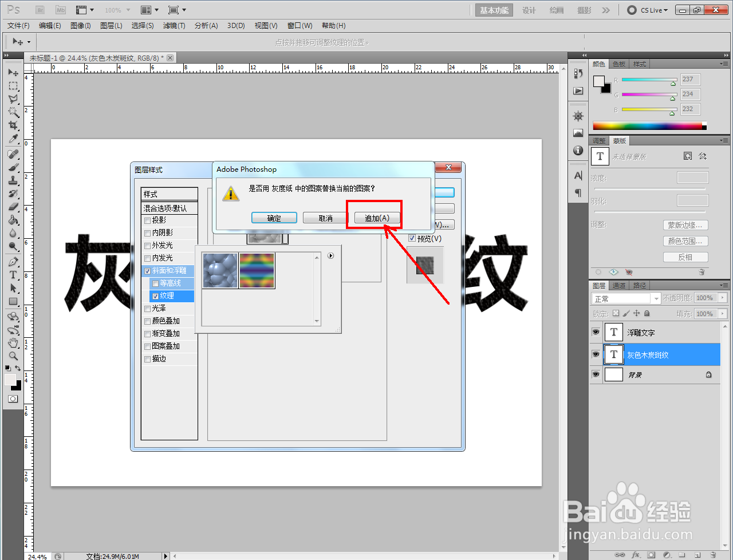Switch to the 通道 tab

tap(619, 285)
